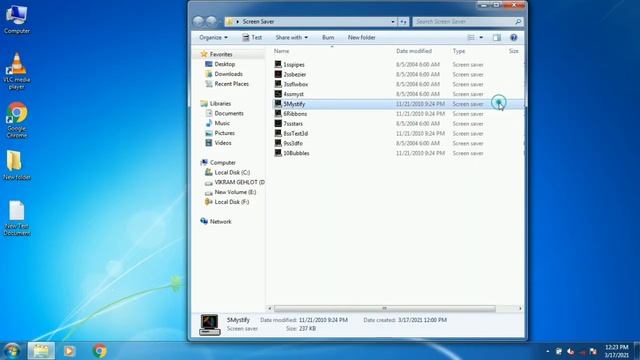Open Videos library
The image size is (640, 360).
click(x=223, y=143)
